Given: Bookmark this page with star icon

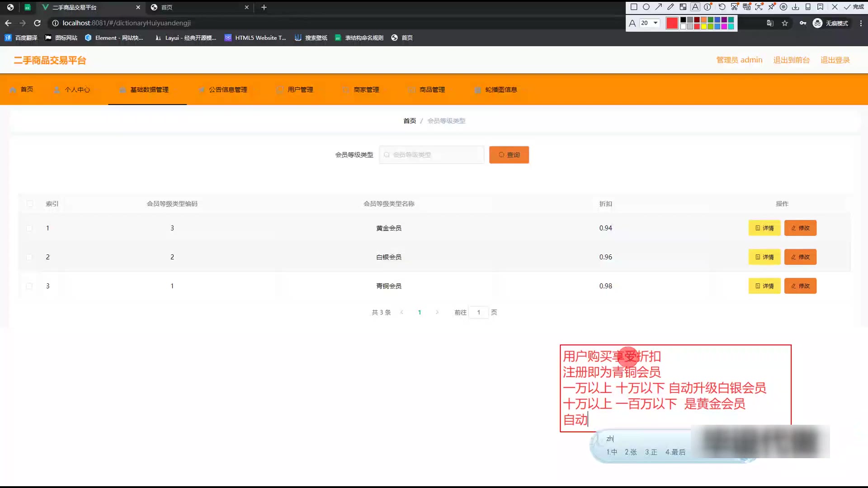Looking at the screenshot, I should (785, 23).
